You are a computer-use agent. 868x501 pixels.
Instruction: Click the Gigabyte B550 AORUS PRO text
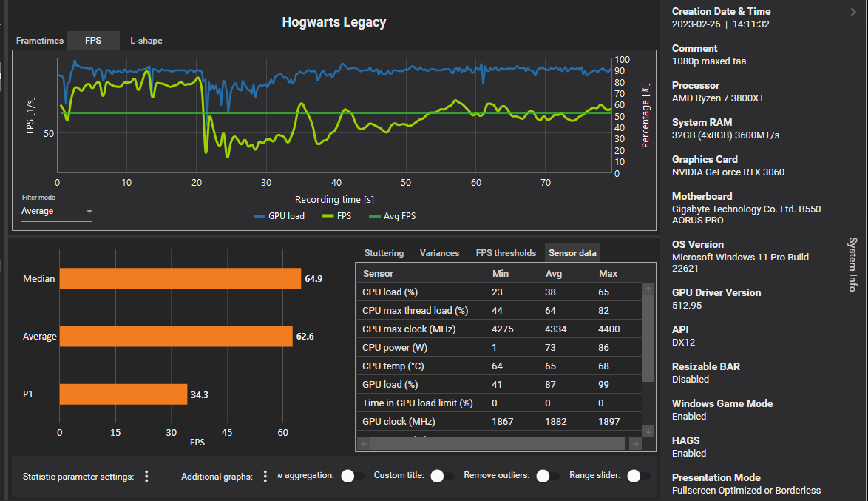coord(746,215)
